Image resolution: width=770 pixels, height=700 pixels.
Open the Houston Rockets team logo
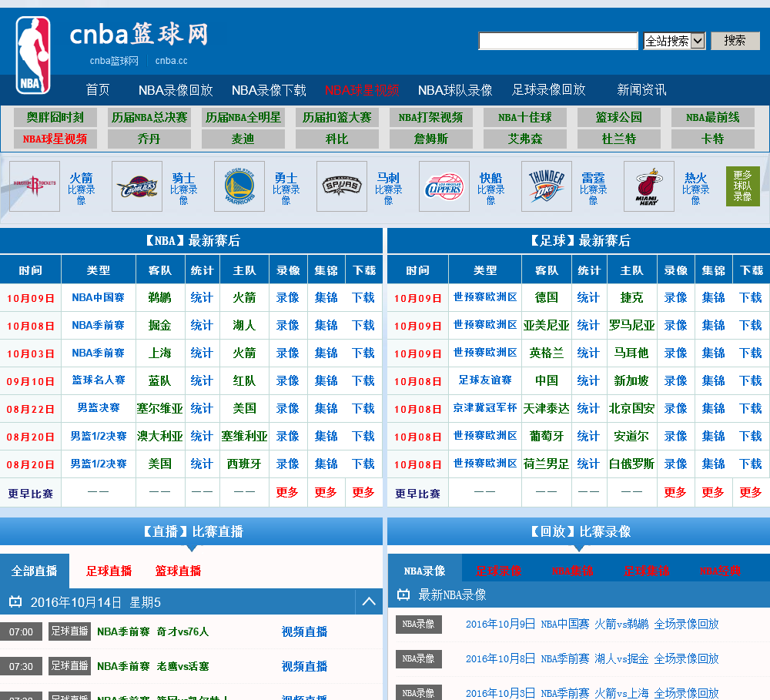(35, 186)
